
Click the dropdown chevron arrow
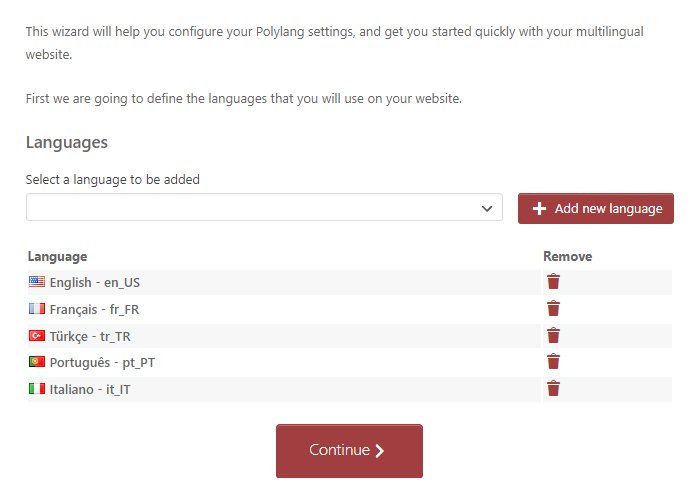(487, 209)
